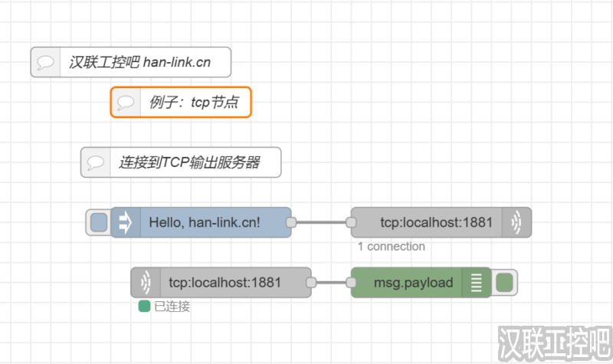
Task: Select the "汉联工控吧 han-link.cn" comment node
Action: click(x=139, y=62)
